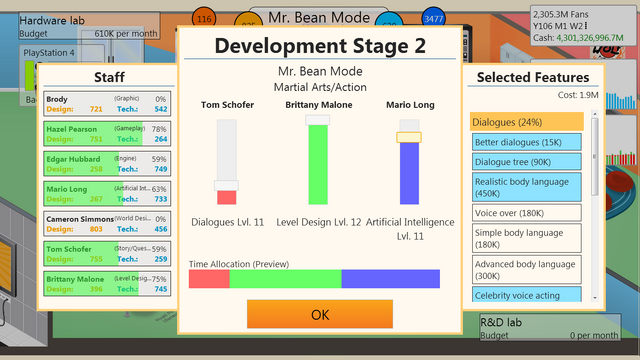Select Mario Long staff card
Screen dimensions: 640x360
pyautogui.click(x=107, y=194)
